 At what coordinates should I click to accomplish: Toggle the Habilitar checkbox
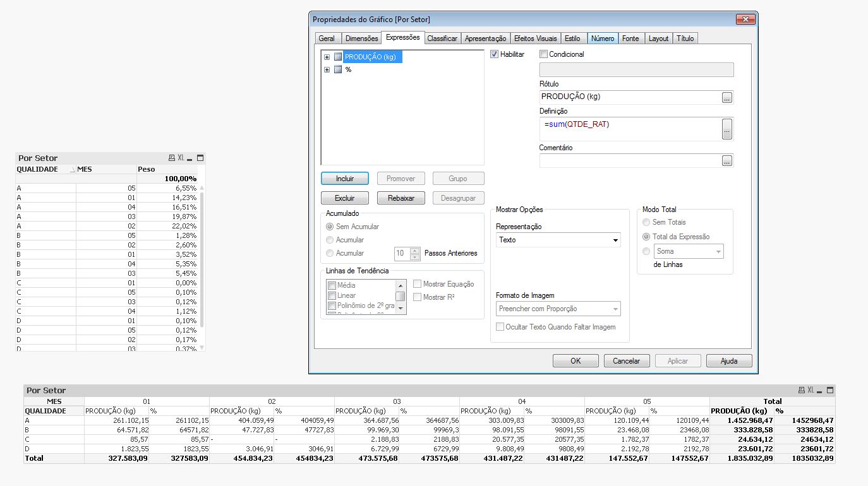(495, 54)
